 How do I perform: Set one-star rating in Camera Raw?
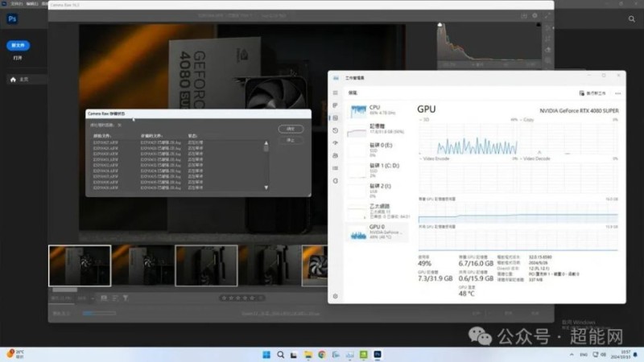(224, 298)
